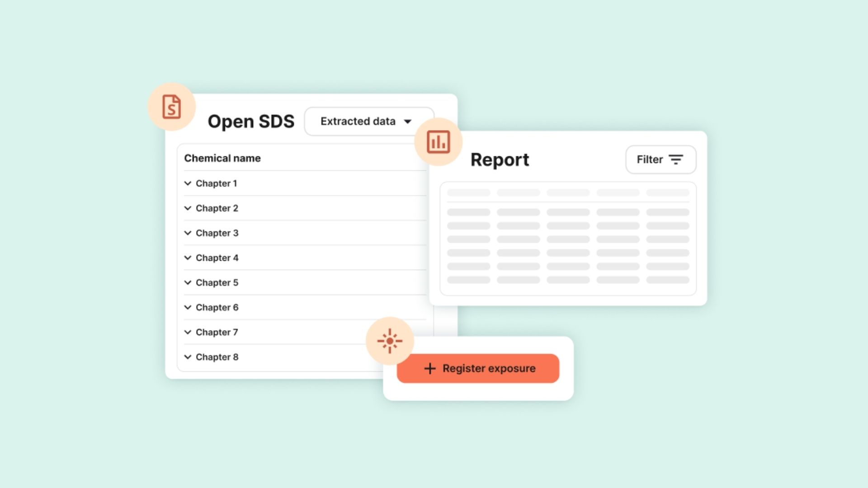Expand Chapter 3 chevron
The height and width of the screenshot is (488, 868).
188,233
